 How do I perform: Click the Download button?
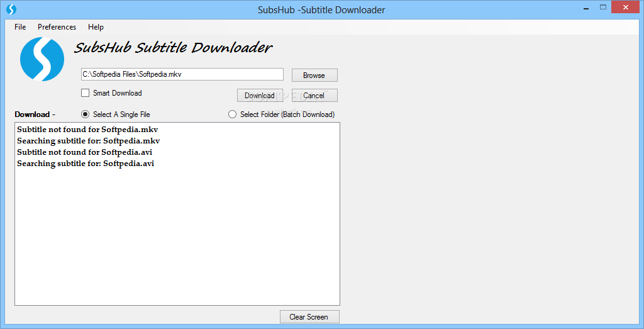260,95
